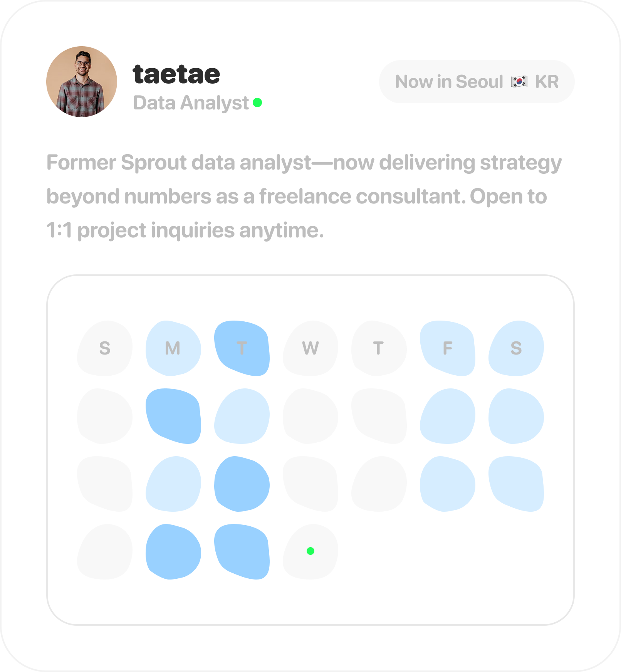Pick the dark blue Tuesday cell in last row
Viewport: 621px width, 672px height.
tap(242, 551)
